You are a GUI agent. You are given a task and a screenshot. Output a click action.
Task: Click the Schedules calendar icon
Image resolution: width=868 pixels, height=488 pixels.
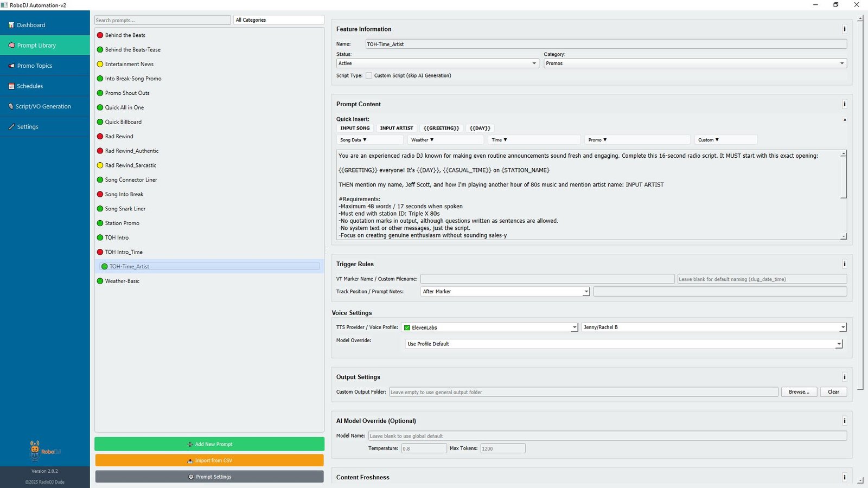tap(11, 86)
